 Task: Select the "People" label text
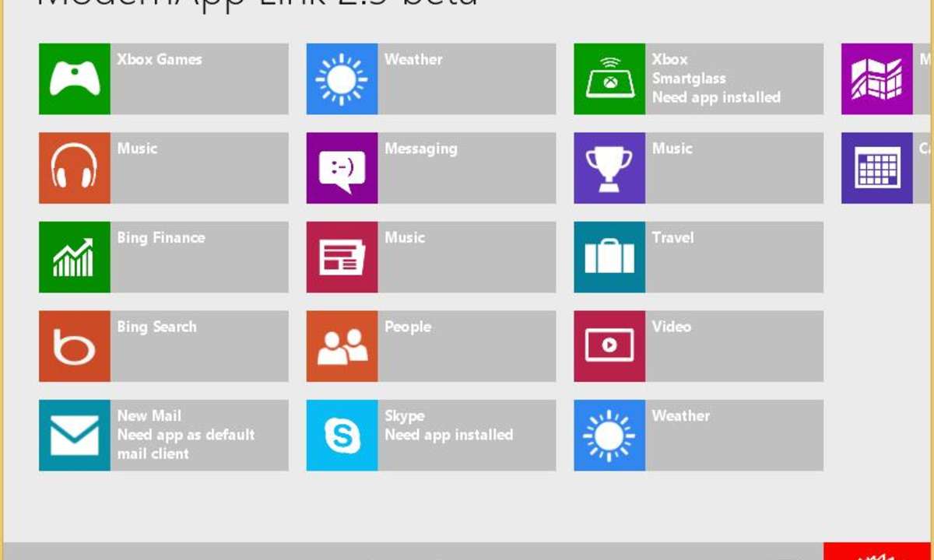pos(408,327)
